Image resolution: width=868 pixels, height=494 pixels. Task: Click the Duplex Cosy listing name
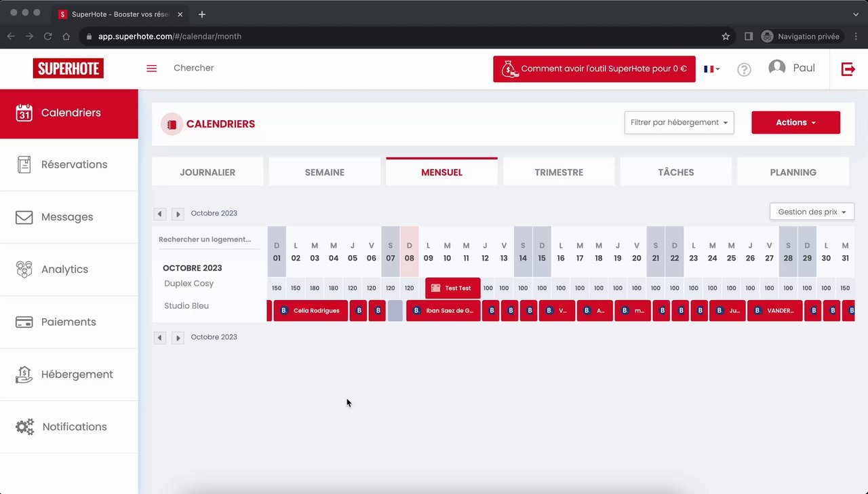coord(189,284)
